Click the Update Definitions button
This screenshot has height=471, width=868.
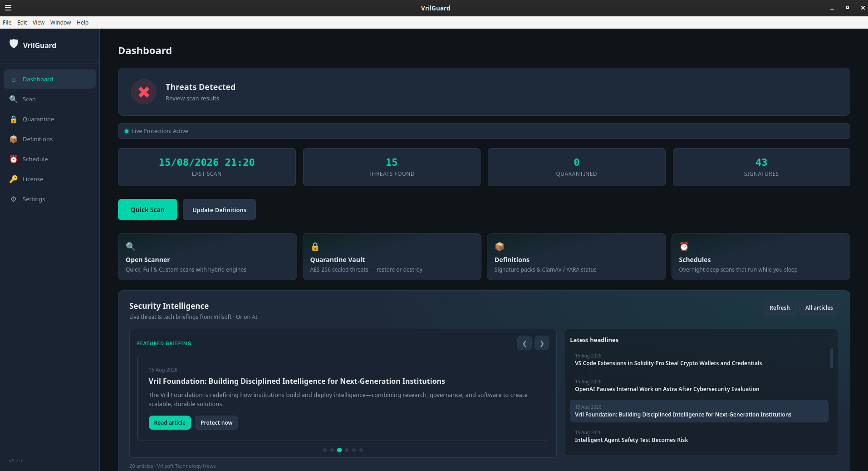pos(219,210)
